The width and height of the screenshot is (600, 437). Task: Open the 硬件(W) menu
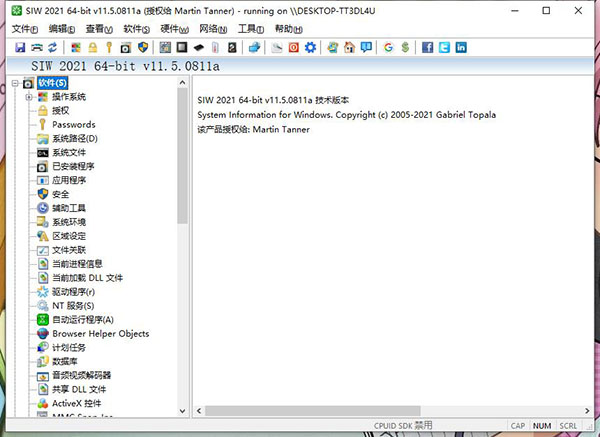pos(174,29)
